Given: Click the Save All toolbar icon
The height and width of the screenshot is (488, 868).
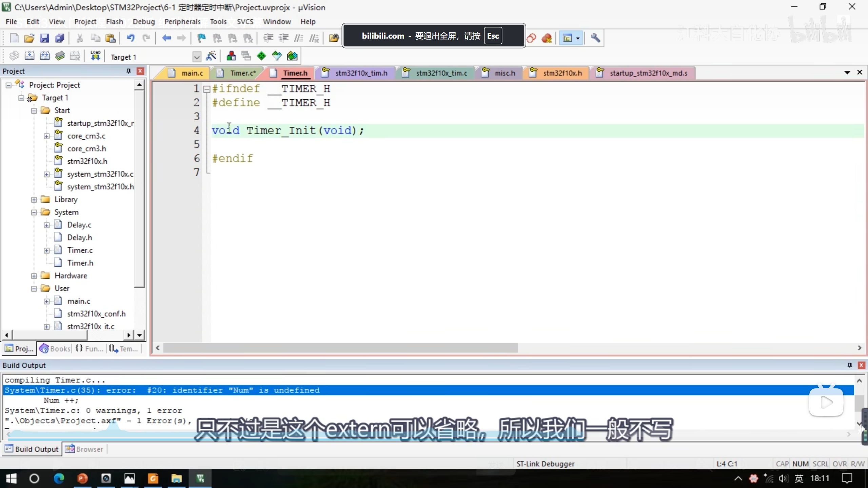Looking at the screenshot, I should pos(60,38).
